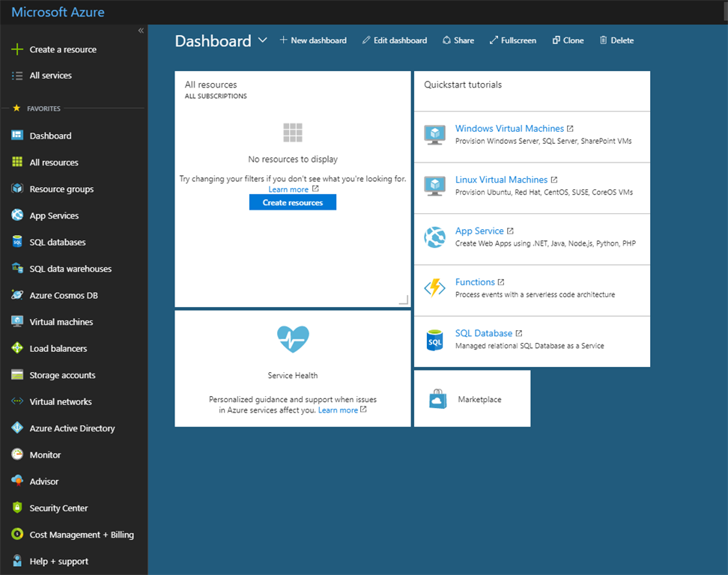Screen dimensions: 728x575
Task: Click the Help + support icon
Action: point(17,561)
